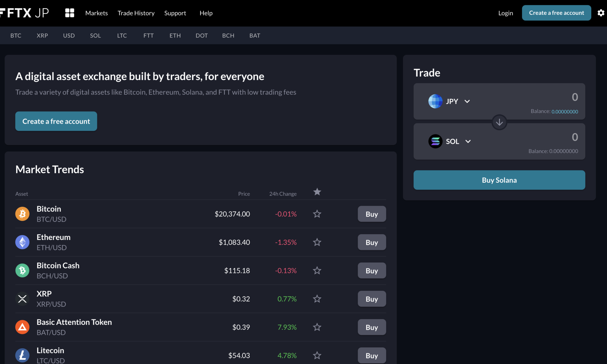The width and height of the screenshot is (607, 364).
Task: Click Buy for Ethereum
Action: point(371,242)
